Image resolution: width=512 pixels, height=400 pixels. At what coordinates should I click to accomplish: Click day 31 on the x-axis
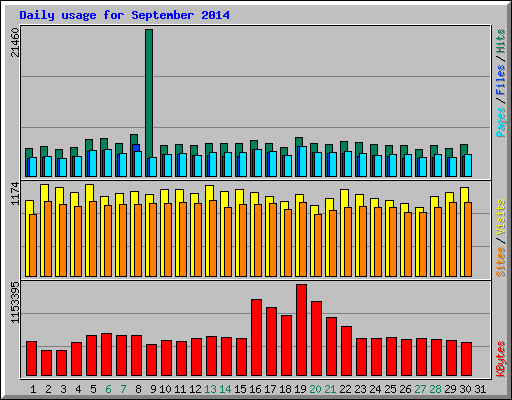click(x=480, y=389)
